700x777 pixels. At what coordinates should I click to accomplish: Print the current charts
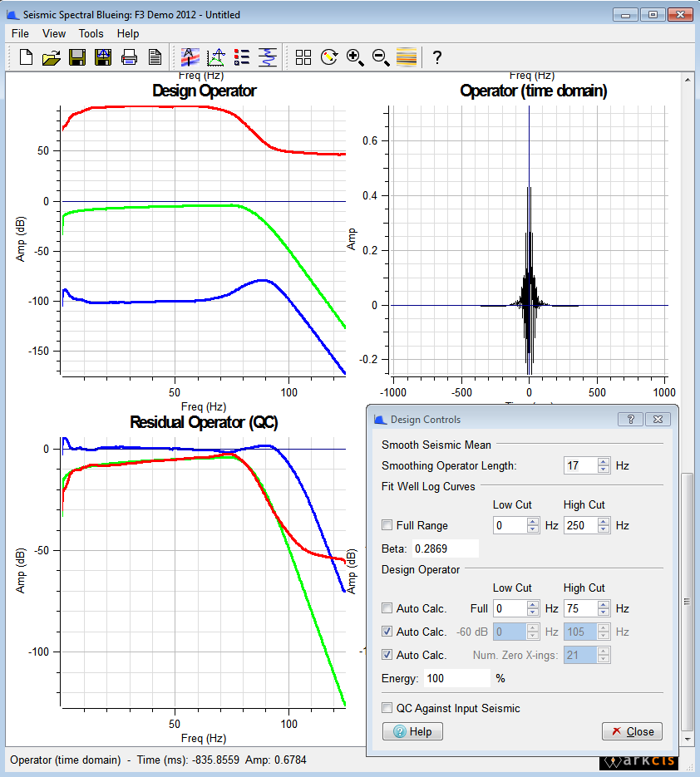(129, 57)
